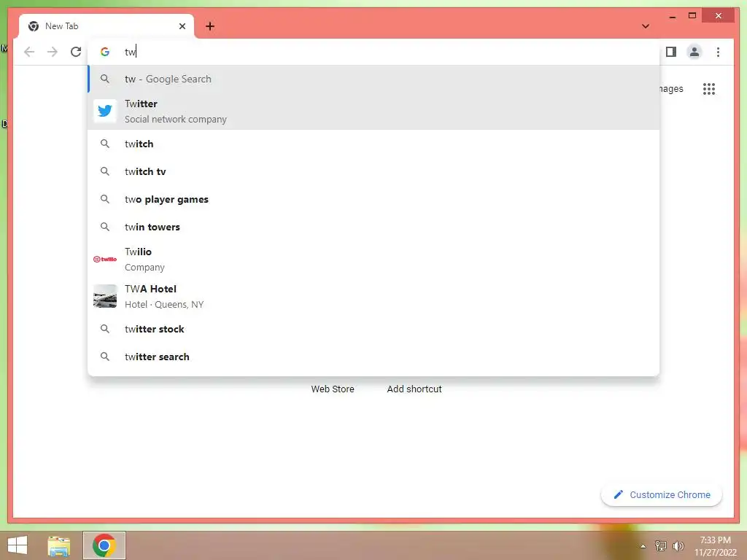Click the Add shortcut label
Image resolution: width=747 pixels, height=560 pixels.
point(414,389)
